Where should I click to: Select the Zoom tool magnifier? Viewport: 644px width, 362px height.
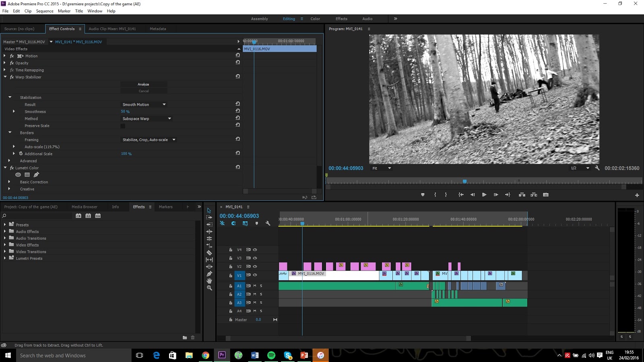click(209, 288)
